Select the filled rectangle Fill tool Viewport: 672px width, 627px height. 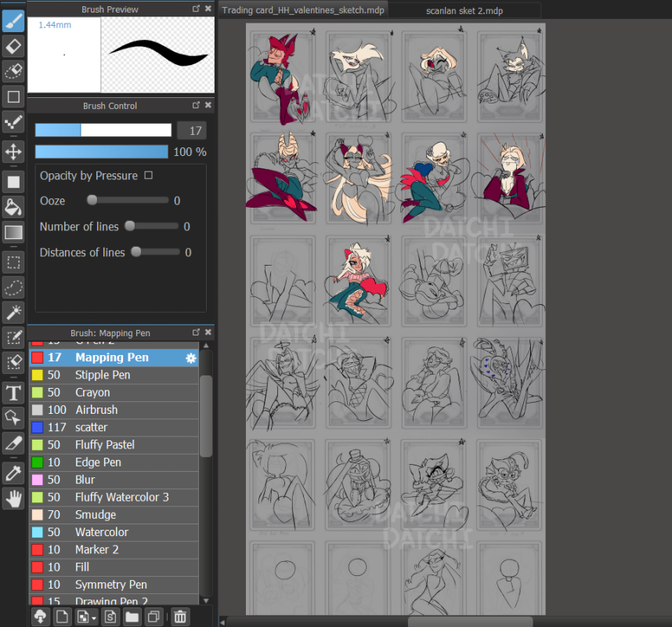[13, 182]
